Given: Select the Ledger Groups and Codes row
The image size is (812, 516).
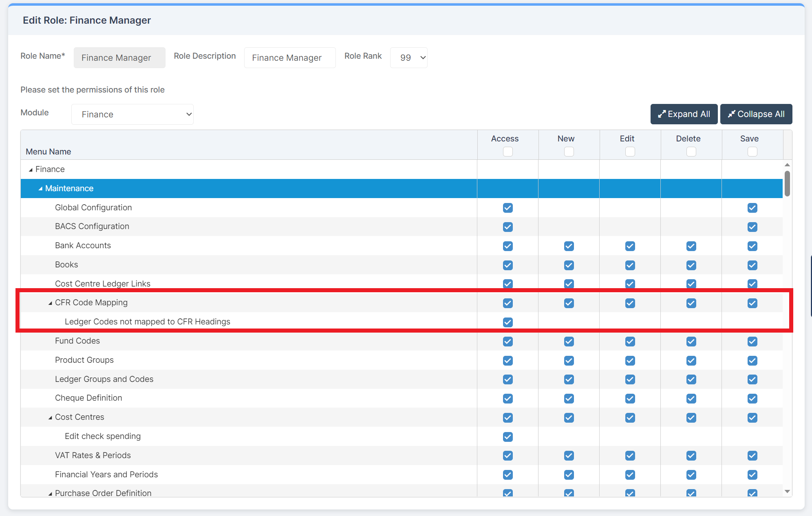Looking at the screenshot, I should 104,379.
